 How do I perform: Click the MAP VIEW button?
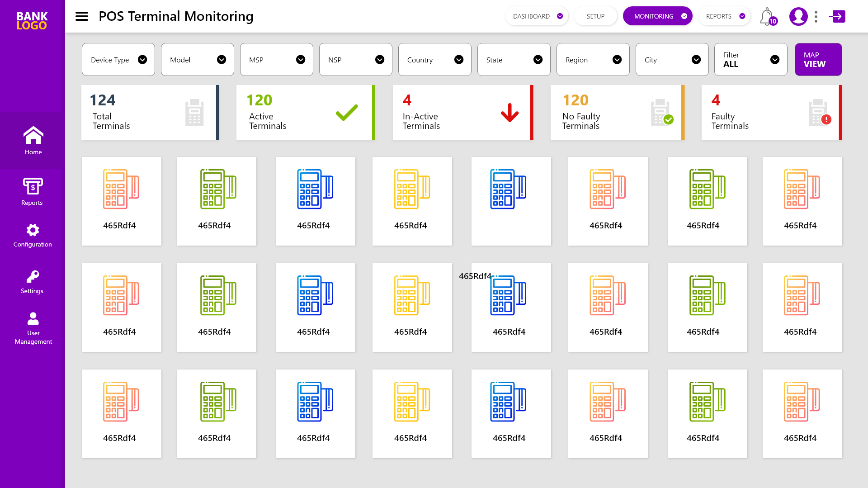click(818, 60)
